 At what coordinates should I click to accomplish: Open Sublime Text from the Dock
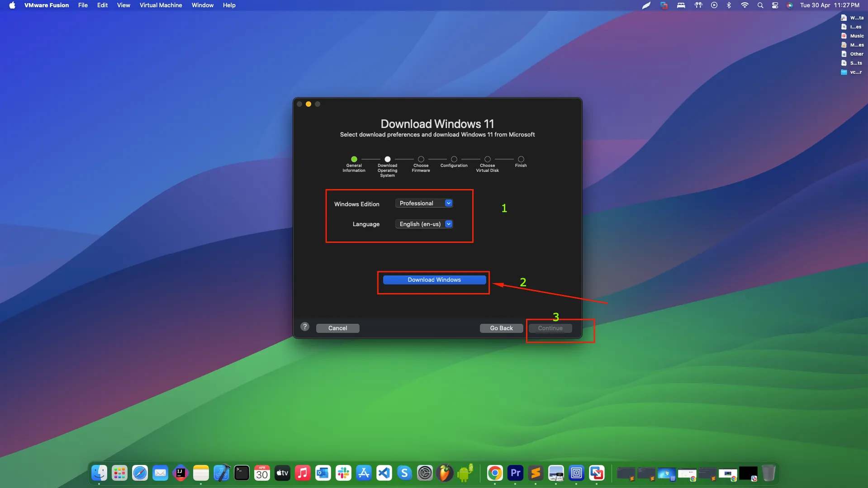click(536, 473)
